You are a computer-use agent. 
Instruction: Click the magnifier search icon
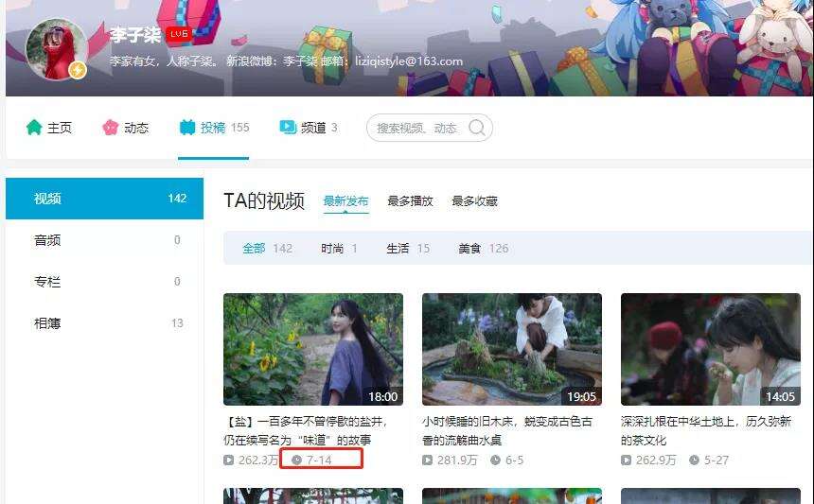tap(476, 127)
